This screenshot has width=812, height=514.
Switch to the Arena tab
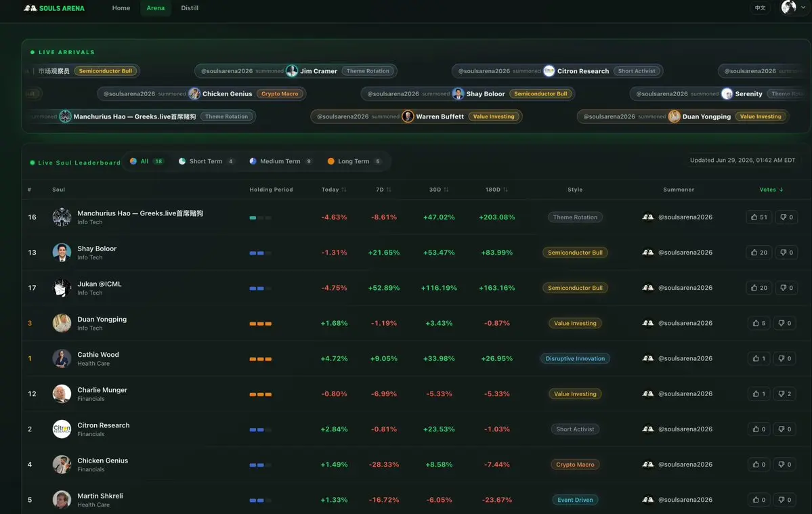[x=155, y=8]
